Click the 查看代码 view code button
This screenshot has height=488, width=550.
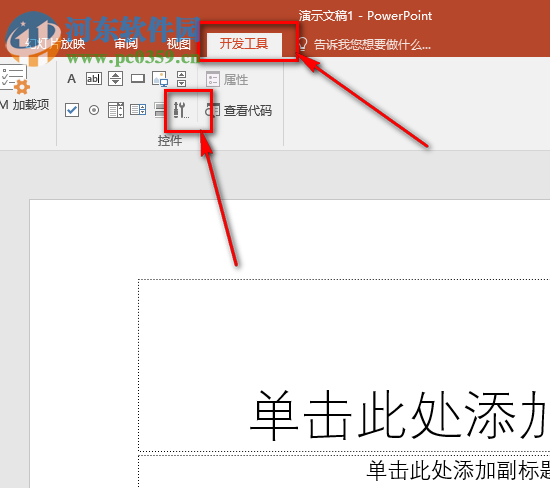[239, 111]
